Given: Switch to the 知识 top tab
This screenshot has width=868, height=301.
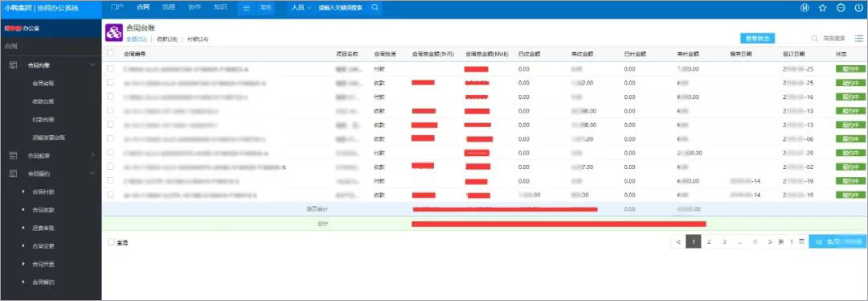Looking at the screenshot, I should (x=220, y=7).
